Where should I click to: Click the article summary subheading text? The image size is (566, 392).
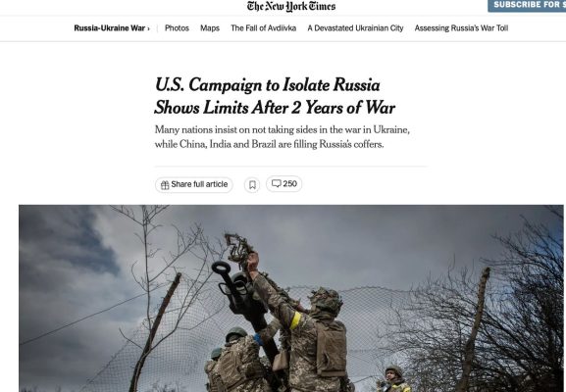[282, 137]
